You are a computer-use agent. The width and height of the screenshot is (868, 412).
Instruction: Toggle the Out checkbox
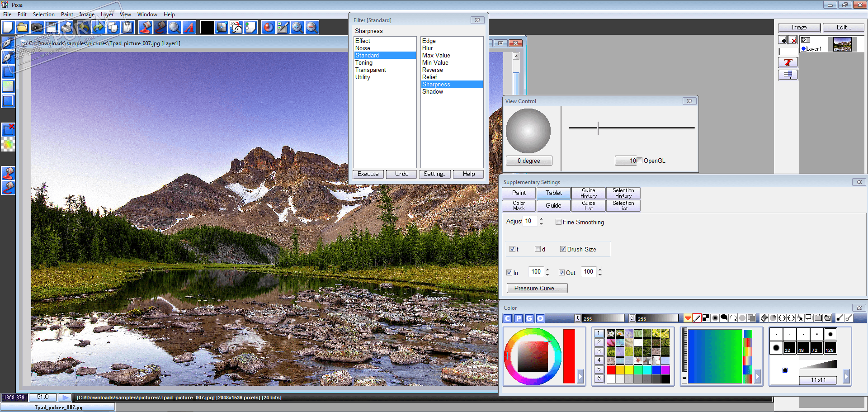(x=561, y=273)
